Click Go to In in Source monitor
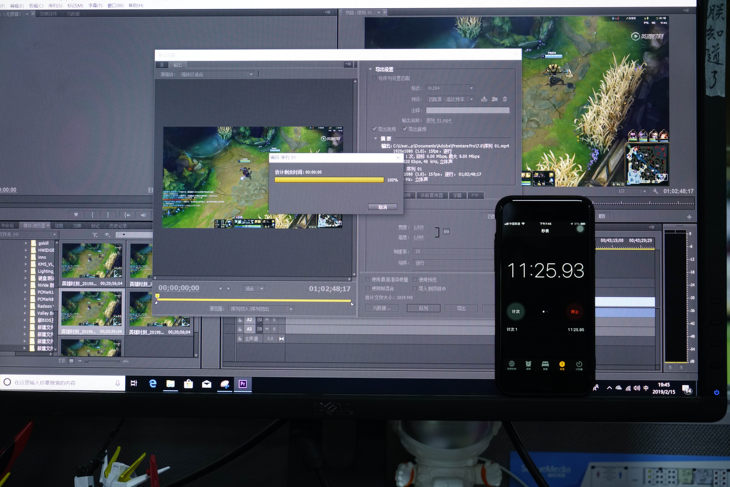730x487 pixels. [x=127, y=215]
